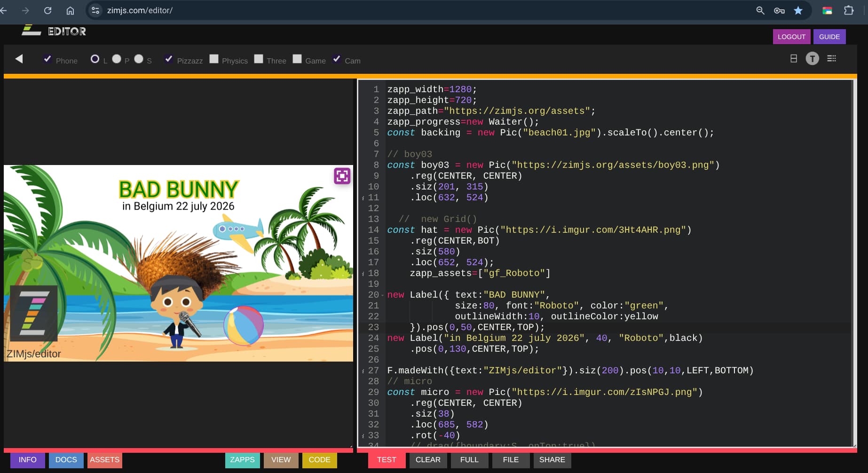Click the info marker beside line 18

click(363, 274)
